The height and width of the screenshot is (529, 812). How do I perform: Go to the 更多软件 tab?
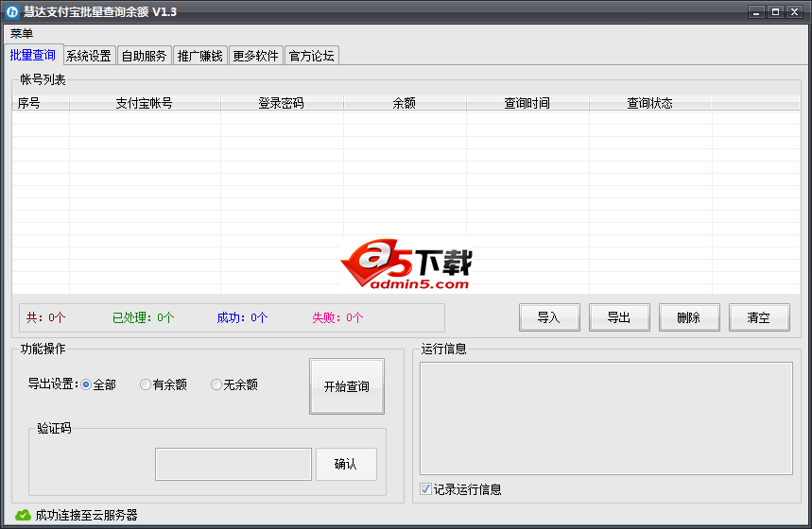coord(256,56)
